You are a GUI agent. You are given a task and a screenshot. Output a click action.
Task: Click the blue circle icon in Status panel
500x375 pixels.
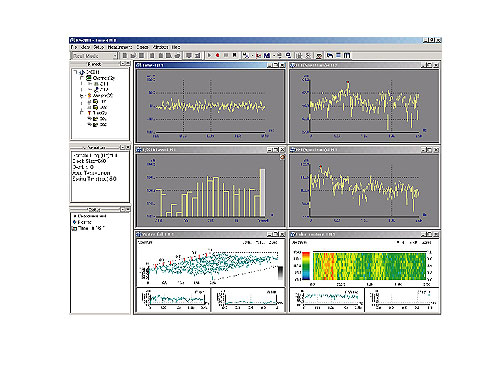click(75, 222)
